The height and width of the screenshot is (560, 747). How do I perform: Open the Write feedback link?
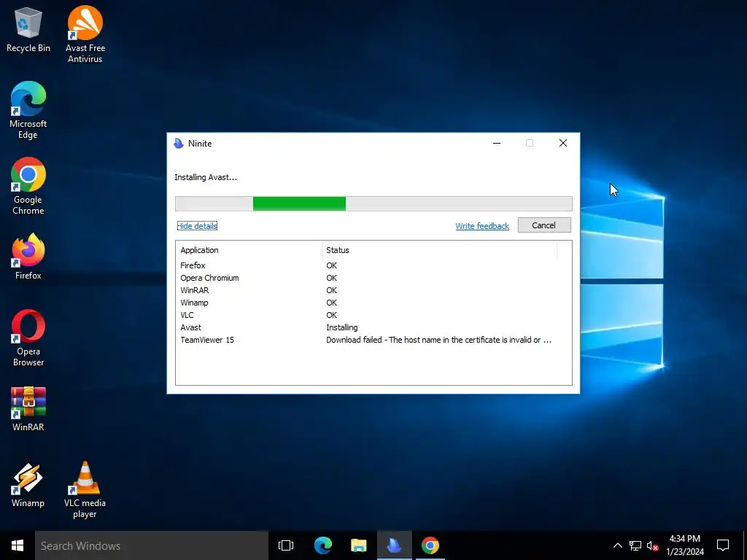coord(482,226)
